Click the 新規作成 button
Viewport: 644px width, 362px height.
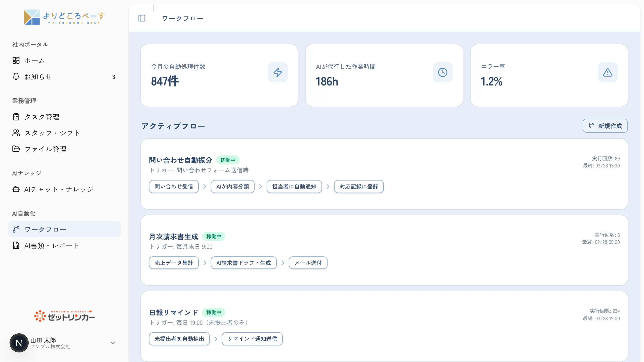pyautogui.click(x=605, y=126)
